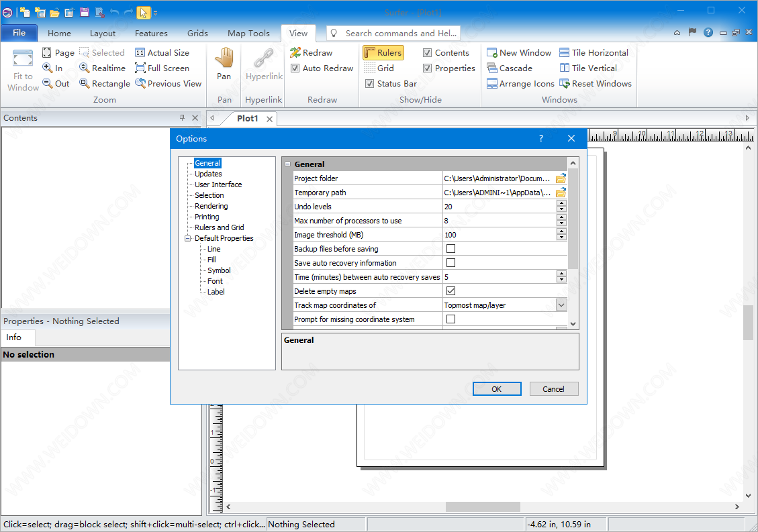Screen dimensions: 758x532
Task: Toggle the Auto Redraw checkbox
Action: 295,68
